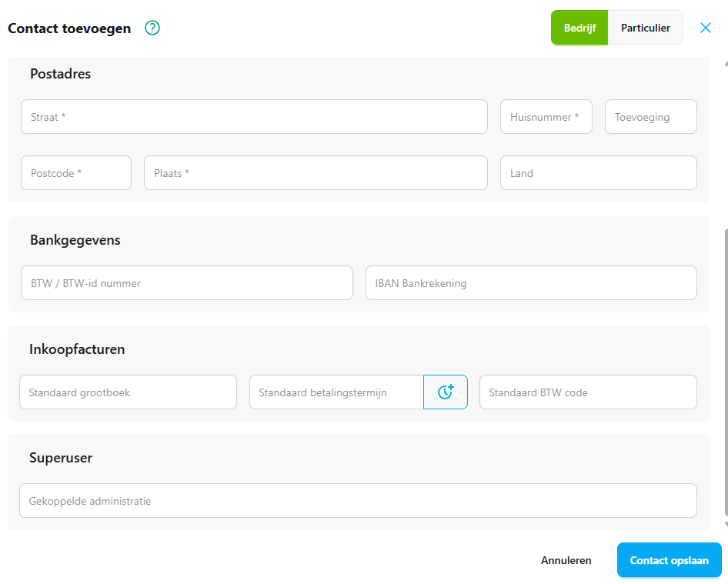Open the Land field
The height and width of the screenshot is (584, 728).
click(x=599, y=172)
